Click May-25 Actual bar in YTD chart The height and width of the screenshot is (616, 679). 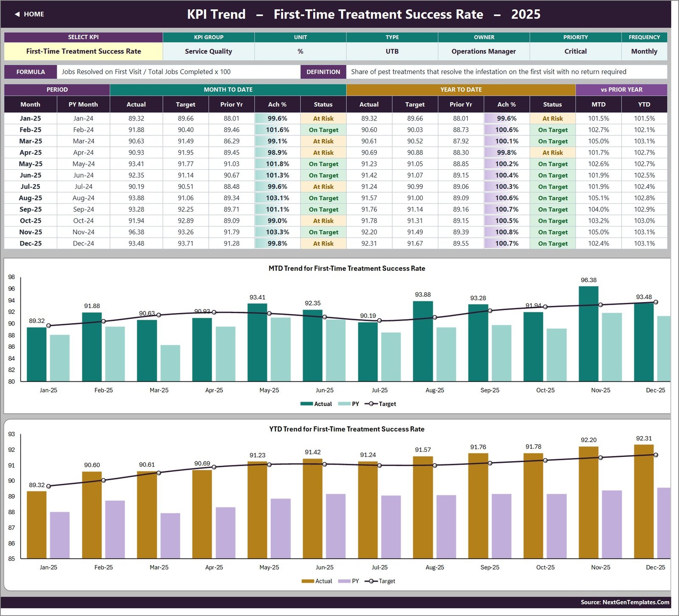point(257,510)
